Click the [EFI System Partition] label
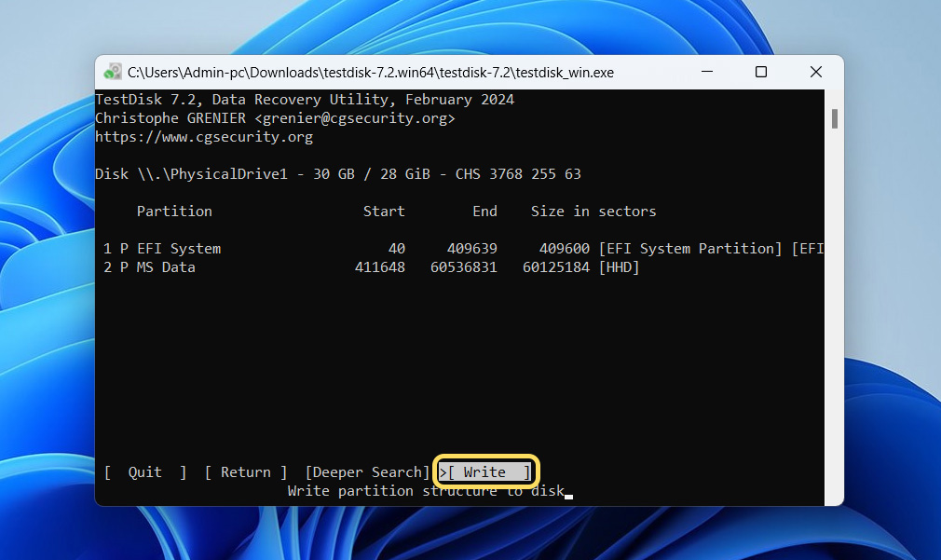Screen dimensions: 941x560 point(690,249)
